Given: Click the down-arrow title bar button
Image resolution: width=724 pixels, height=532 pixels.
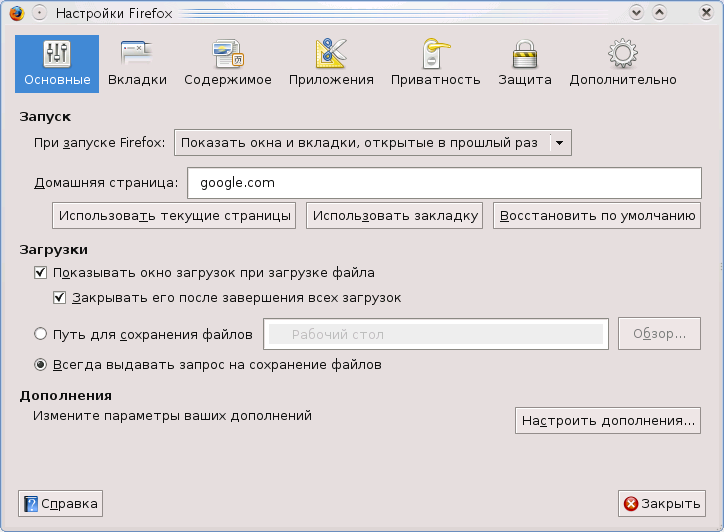Looking at the screenshot, I should 636,12.
